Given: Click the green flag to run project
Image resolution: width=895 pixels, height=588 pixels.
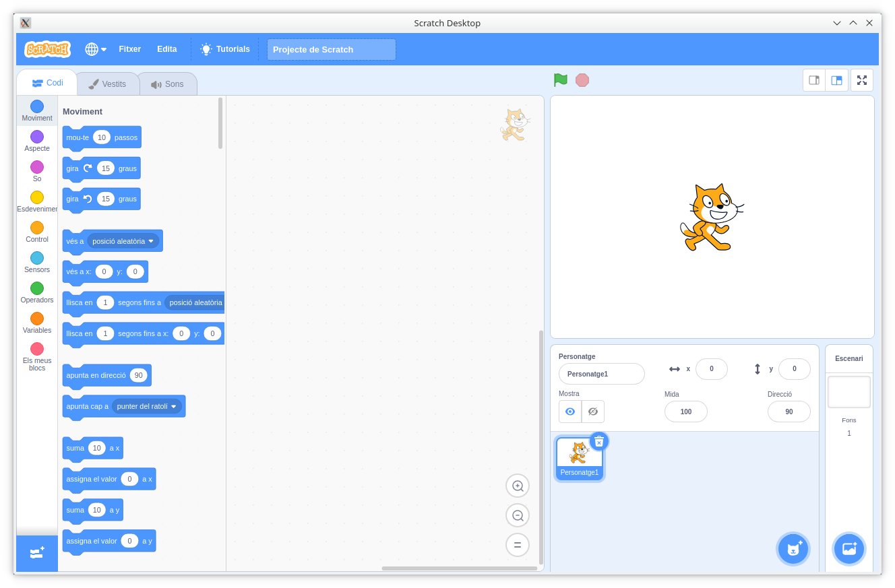Looking at the screenshot, I should (561, 80).
